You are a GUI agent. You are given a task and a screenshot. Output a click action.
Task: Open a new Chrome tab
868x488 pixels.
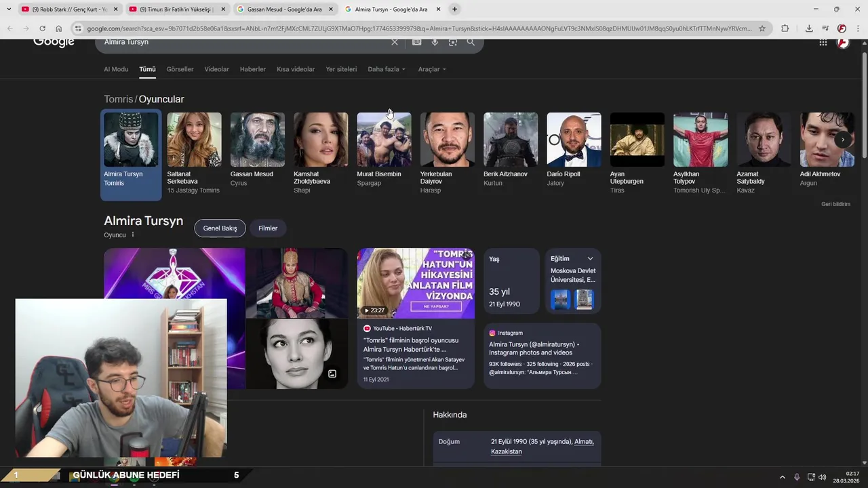pos(454,9)
